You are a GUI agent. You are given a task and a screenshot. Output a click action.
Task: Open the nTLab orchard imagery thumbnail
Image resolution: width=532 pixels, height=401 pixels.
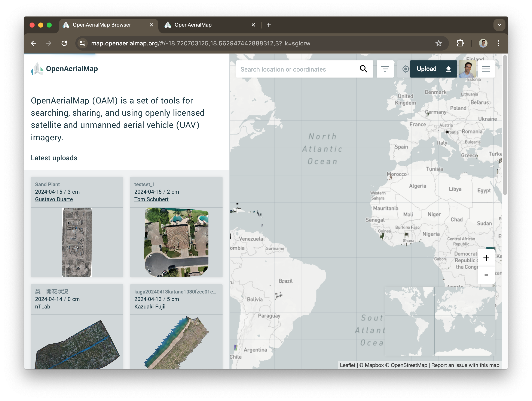77,344
